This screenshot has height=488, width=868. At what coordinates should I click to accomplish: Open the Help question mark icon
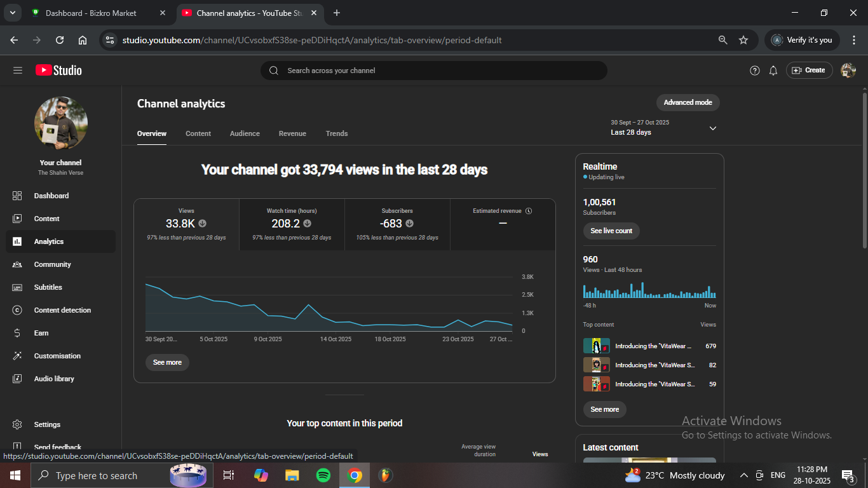[x=755, y=71]
